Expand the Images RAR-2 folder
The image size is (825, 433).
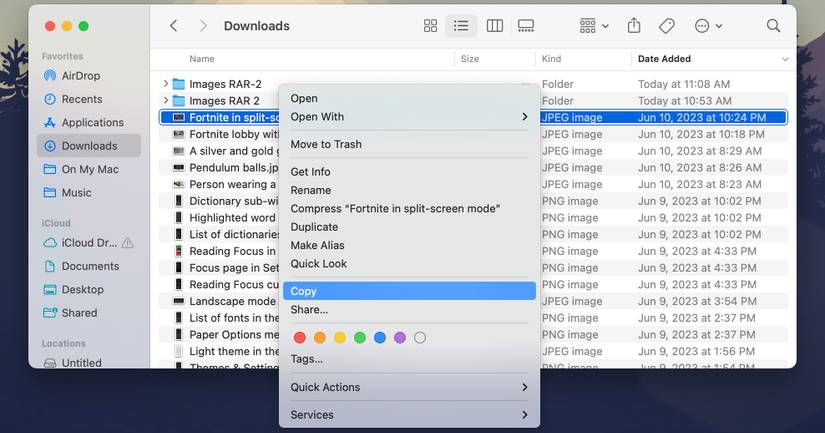(x=166, y=84)
